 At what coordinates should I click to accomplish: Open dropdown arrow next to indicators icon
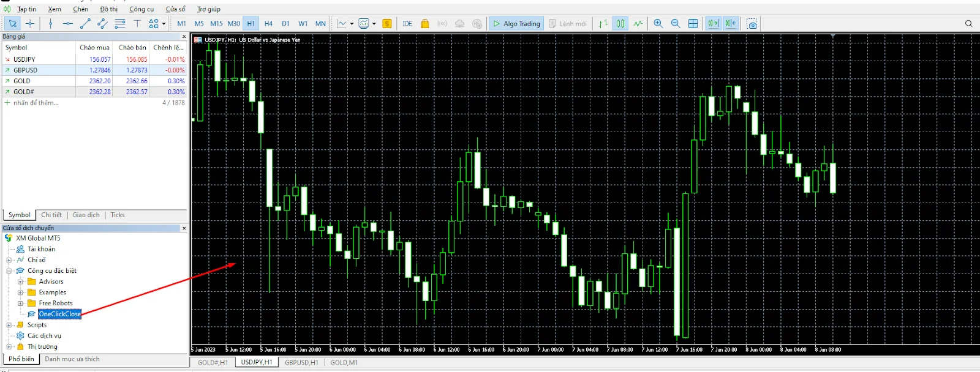pos(352,24)
